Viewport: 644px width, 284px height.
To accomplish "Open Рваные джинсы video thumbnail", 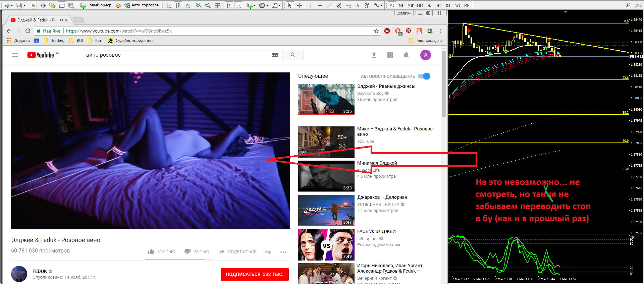I will click(326, 99).
